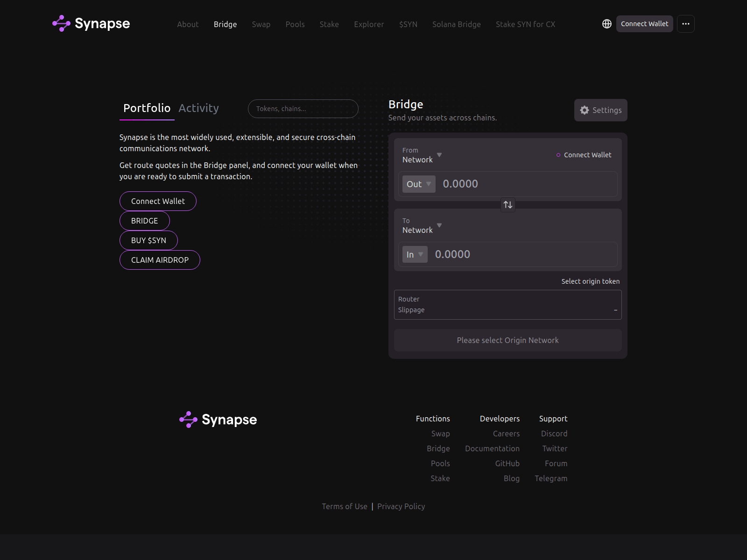Click Connect Wallet under Portfolio text

(158, 201)
